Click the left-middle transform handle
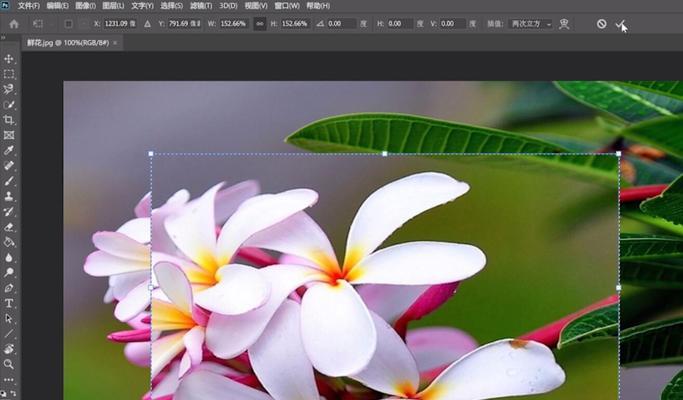This screenshot has height=400, width=683. pyautogui.click(x=151, y=288)
